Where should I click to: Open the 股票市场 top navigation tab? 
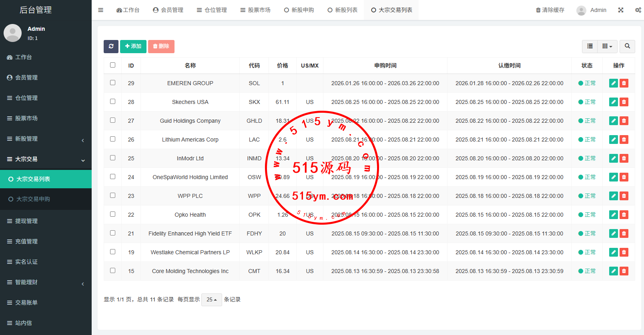[x=255, y=10]
